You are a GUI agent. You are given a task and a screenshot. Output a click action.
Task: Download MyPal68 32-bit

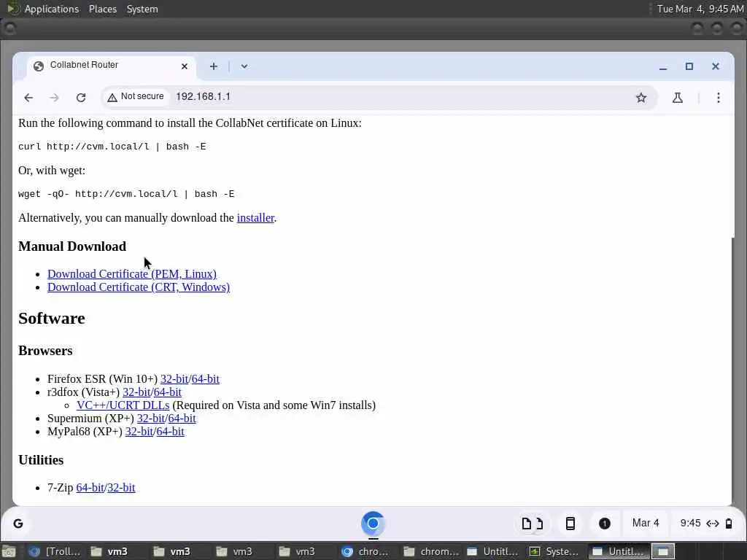tap(139, 432)
